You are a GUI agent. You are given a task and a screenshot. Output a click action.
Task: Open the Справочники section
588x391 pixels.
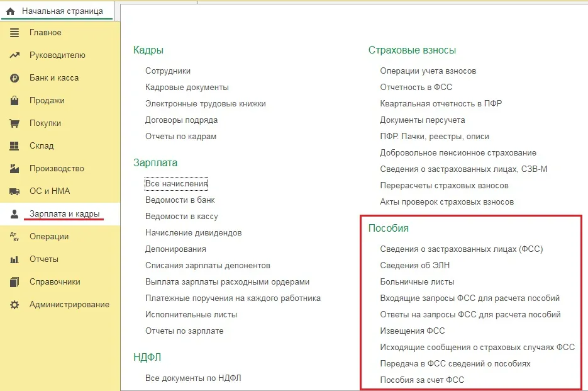(55, 282)
